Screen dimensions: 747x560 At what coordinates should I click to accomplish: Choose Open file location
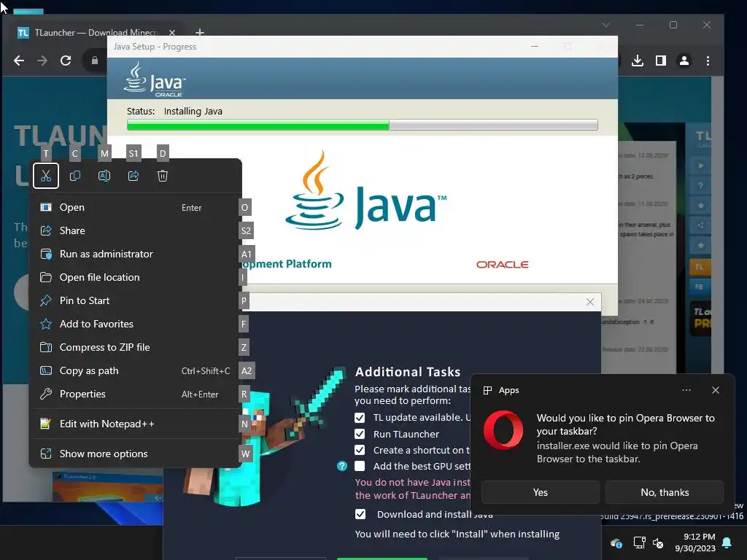click(x=135, y=277)
